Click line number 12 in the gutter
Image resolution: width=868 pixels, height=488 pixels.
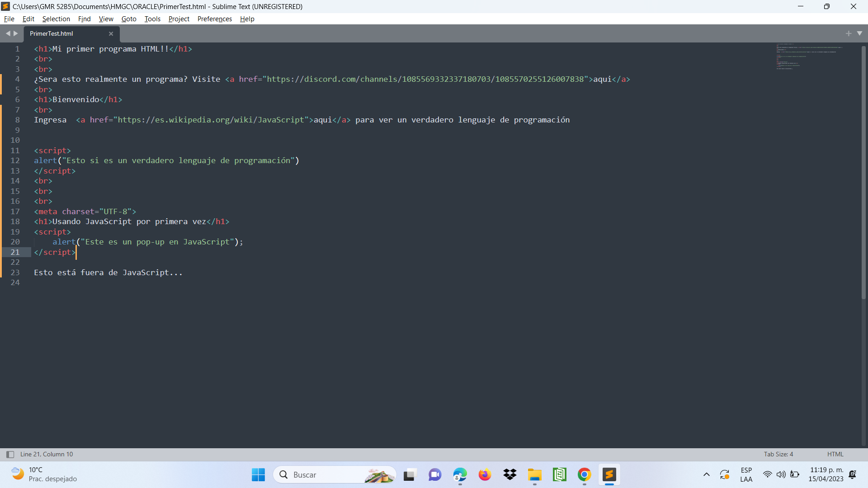15,160
